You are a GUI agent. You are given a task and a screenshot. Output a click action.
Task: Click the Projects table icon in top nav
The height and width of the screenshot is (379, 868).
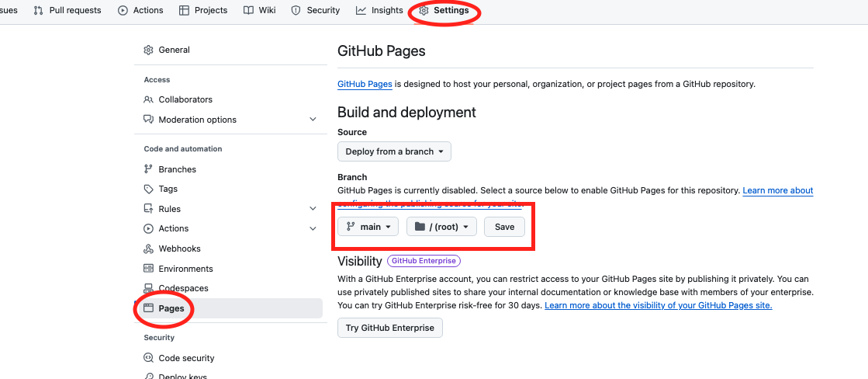(x=185, y=10)
